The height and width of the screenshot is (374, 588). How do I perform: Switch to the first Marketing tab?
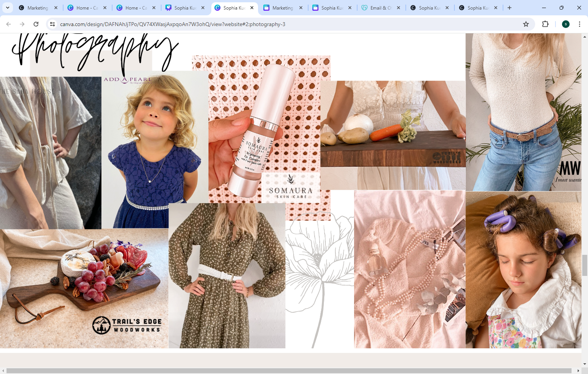coord(38,8)
